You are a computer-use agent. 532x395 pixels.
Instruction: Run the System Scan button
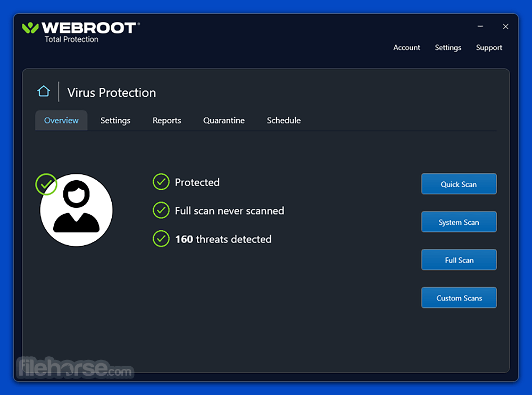tap(459, 222)
